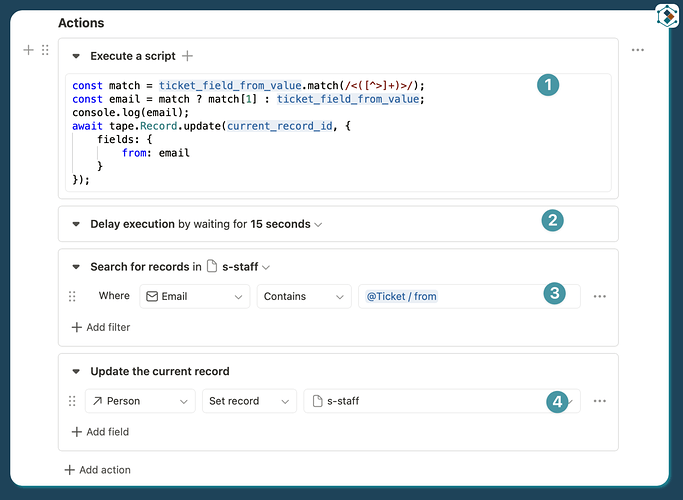The width and height of the screenshot is (683, 500).
Task: Click the plus icon beside Execute a script
Action: (188, 56)
